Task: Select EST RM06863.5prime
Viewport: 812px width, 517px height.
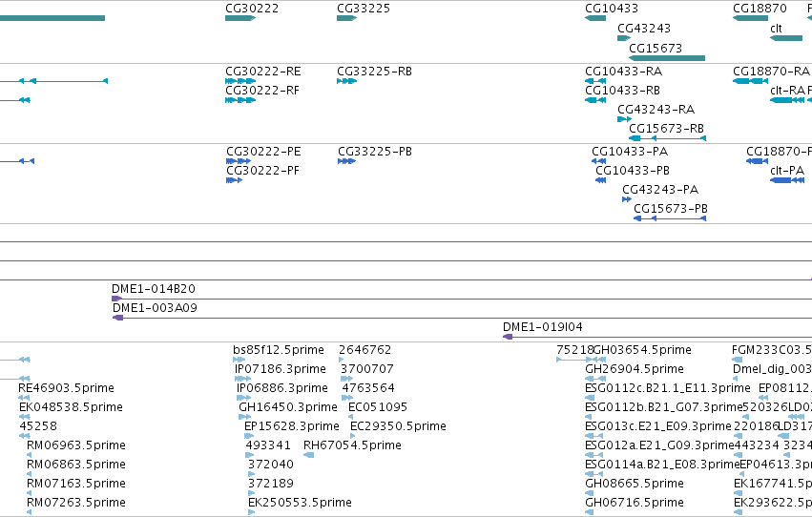Action: click(76, 465)
